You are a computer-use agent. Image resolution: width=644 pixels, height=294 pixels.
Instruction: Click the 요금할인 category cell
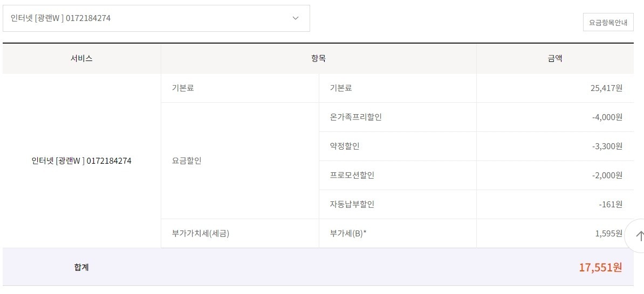point(187,160)
